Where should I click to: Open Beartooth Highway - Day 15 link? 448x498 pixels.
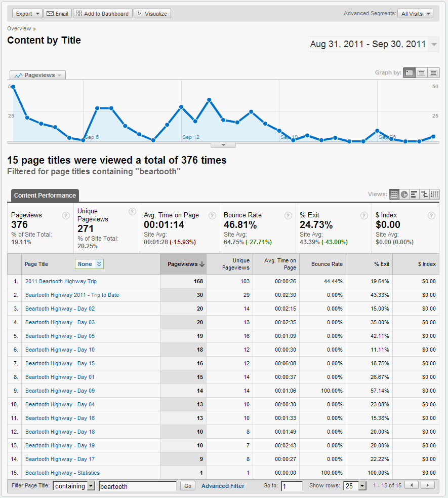[60, 363]
